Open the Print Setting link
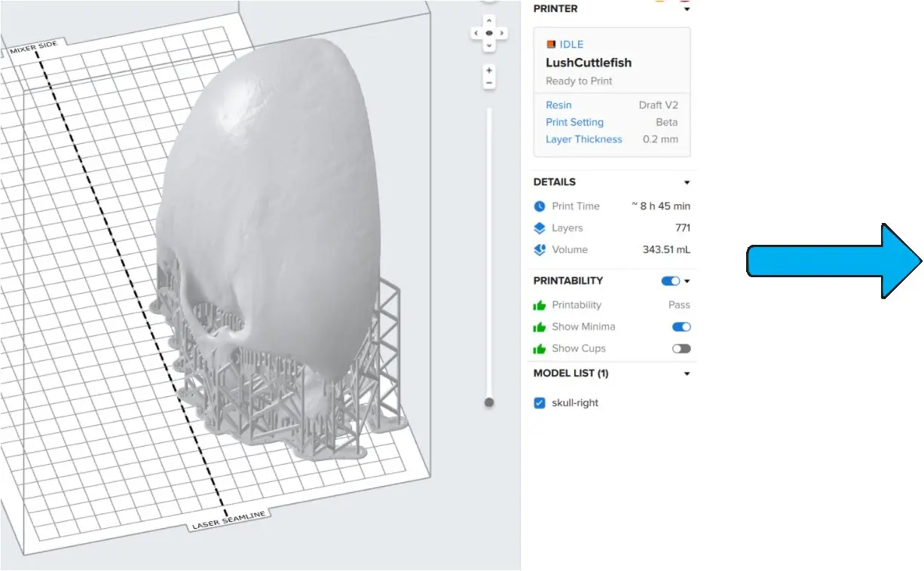The height and width of the screenshot is (571, 924). [x=574, y=122]
